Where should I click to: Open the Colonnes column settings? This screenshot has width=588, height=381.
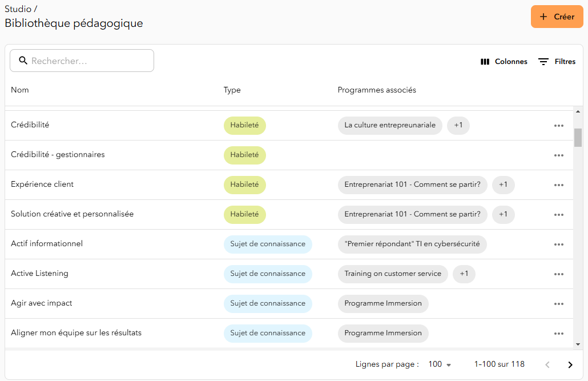point(504,62)
